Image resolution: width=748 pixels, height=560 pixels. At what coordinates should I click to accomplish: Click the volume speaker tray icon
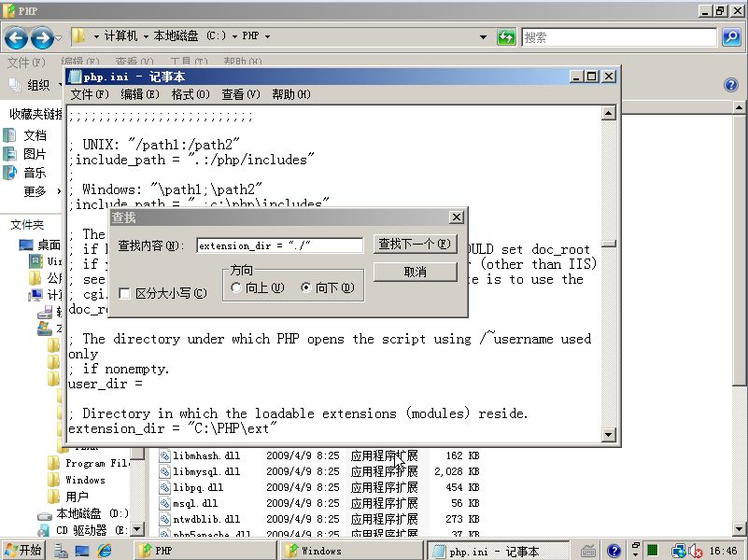[695, 552]
